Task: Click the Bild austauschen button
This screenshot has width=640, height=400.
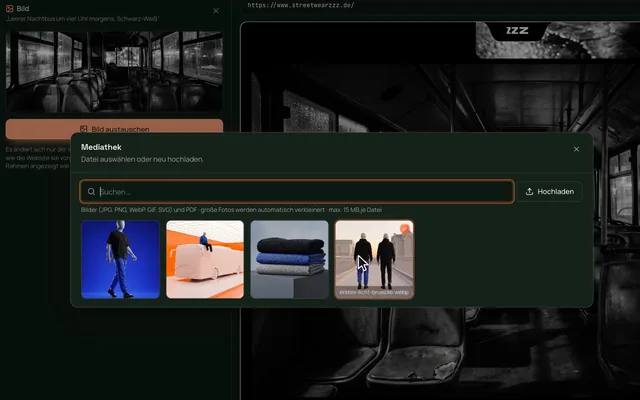Action: [x=114, y=129]
